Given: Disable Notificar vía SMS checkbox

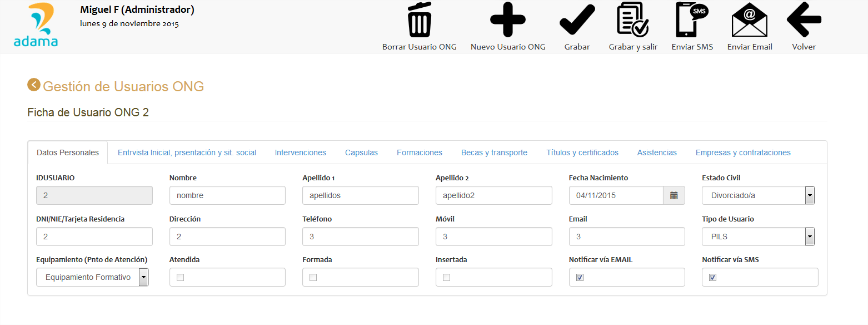Looking at the screenshot, I should [x=712, y=277].
